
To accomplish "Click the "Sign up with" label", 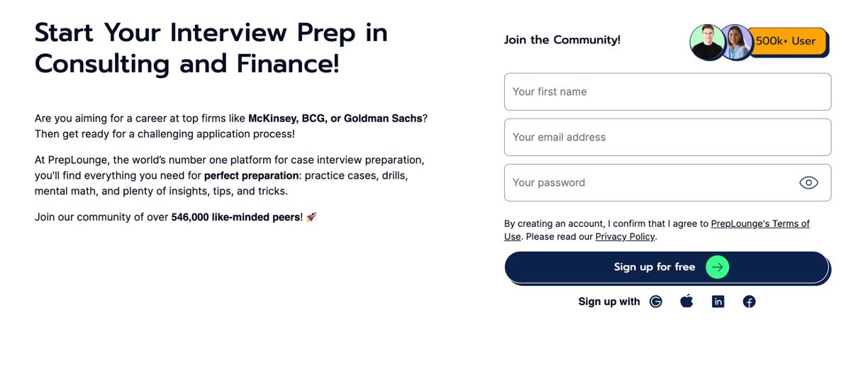I will click(608, 301).
